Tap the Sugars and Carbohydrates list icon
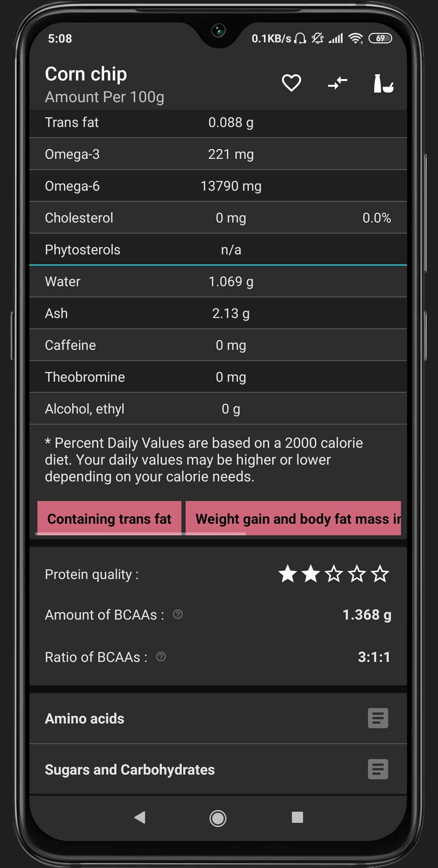The width and height of the screenshot is (438, 868). 378,769
